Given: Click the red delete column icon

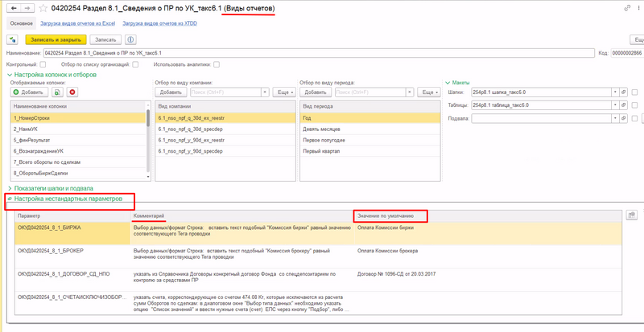Looking at the screenshot, I should (x=72, y=92).
